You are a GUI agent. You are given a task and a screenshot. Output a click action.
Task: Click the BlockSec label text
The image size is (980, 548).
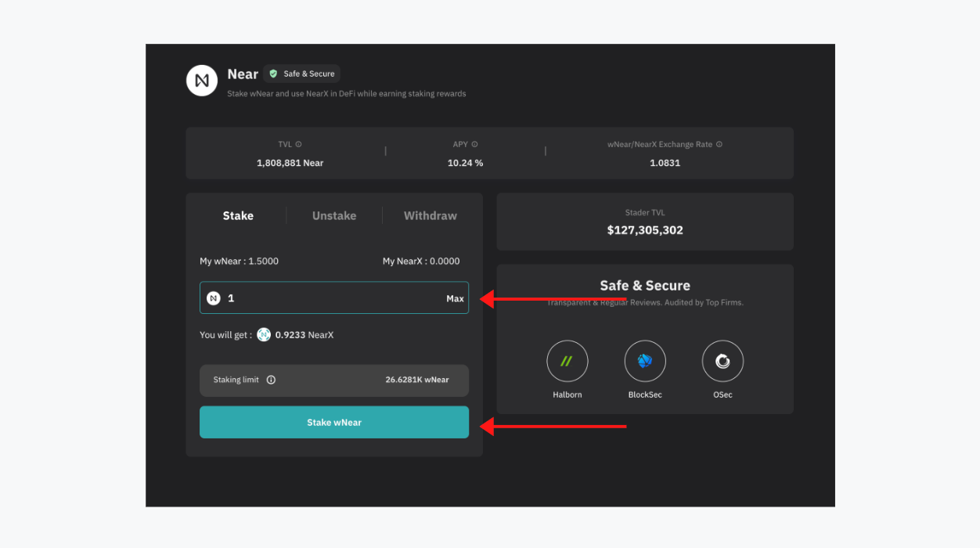tap(645, 395)
